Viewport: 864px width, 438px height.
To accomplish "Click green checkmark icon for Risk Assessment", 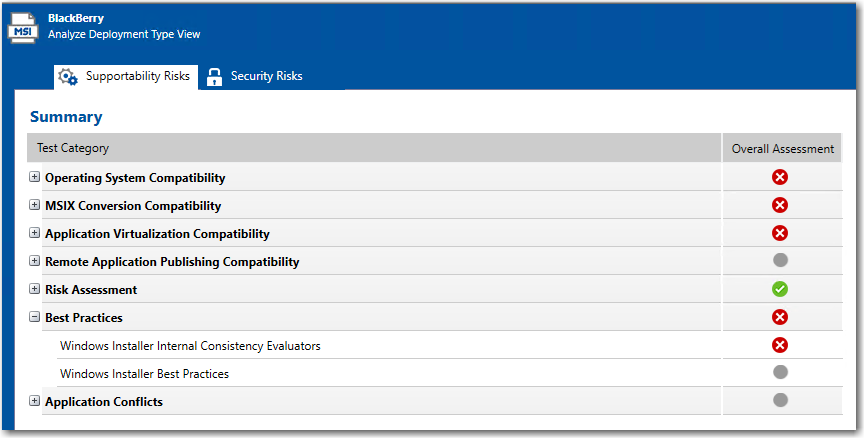I will [x=781, y=289].
